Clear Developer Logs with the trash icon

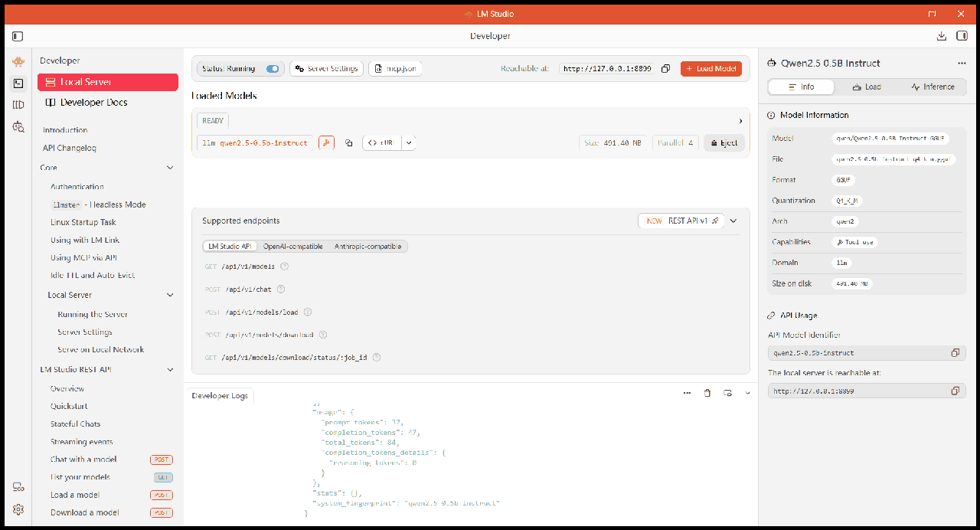coord(707,393)
